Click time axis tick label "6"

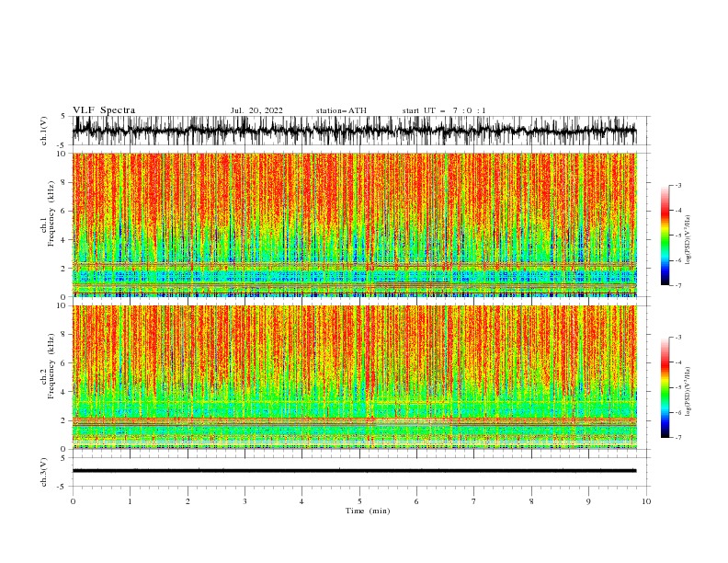417,501
